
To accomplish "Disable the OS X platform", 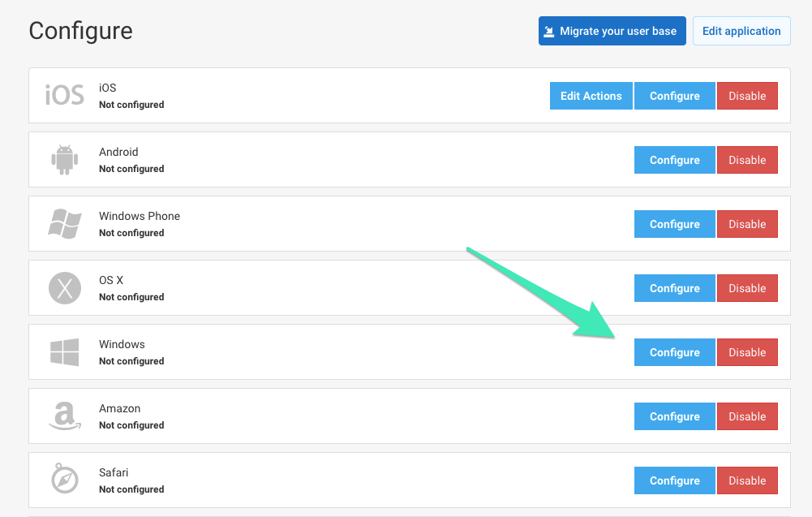I will [x=747, y=288].
